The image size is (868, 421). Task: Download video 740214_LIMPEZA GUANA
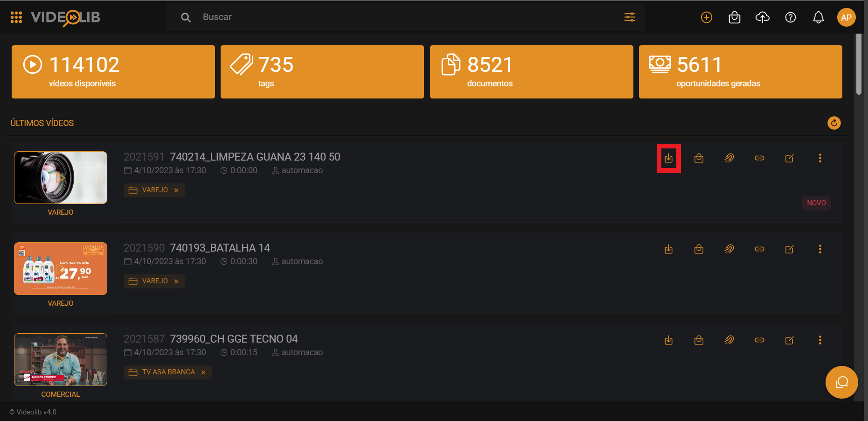pyautogui.click(x=668, y=158)
